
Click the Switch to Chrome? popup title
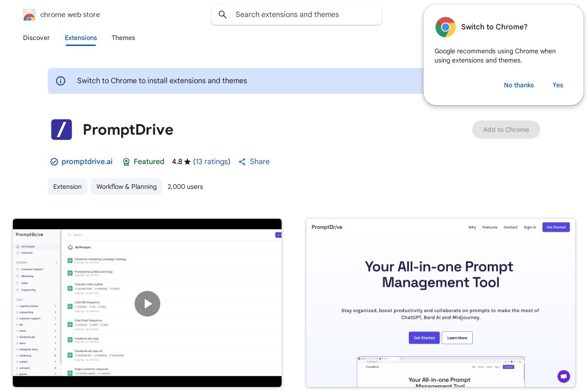(x=494, y=27)
